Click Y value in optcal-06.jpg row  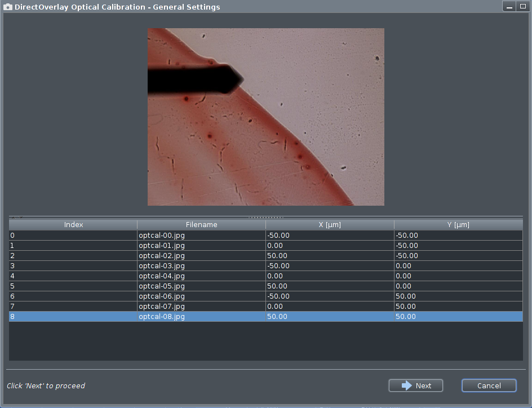(x=458, y=296)
